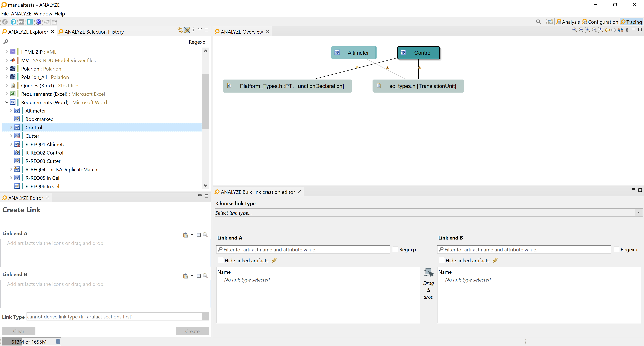Click the Drag & drop icon in Bulk editor
This screenshot has height=346, width=644.
point(429,272)
